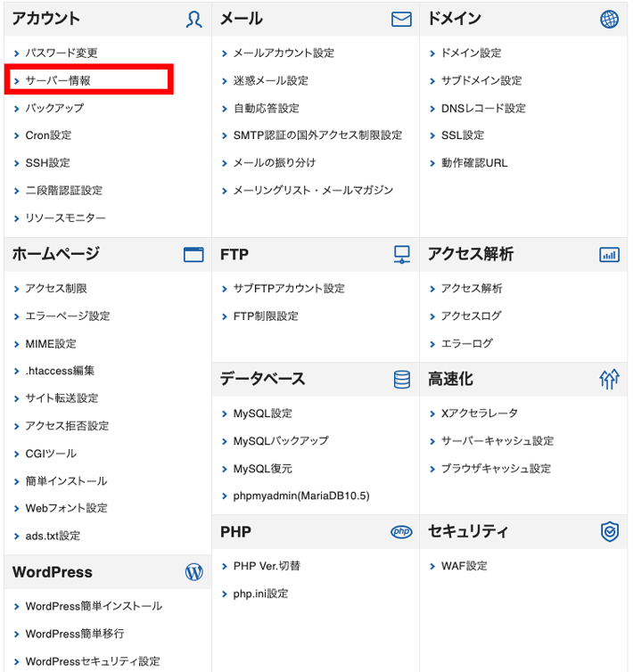Open CGIツール link

pyautogui.click(x=51, y=454)
